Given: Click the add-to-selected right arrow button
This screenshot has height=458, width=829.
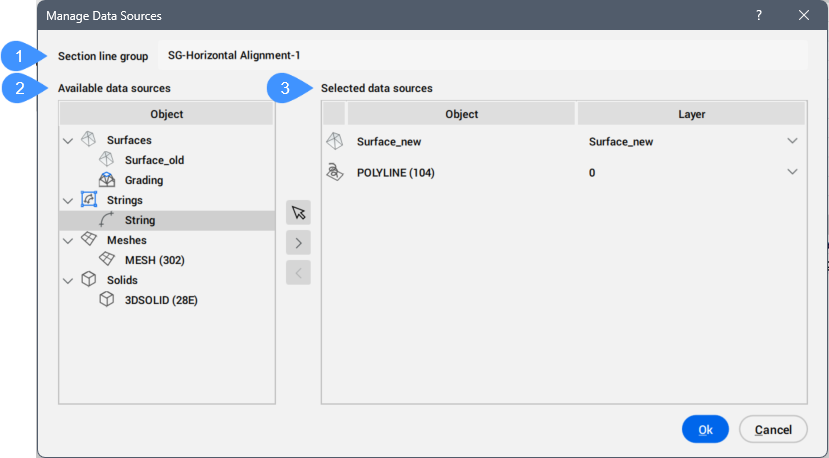Looking at the screenshot, I should (298, 242).
